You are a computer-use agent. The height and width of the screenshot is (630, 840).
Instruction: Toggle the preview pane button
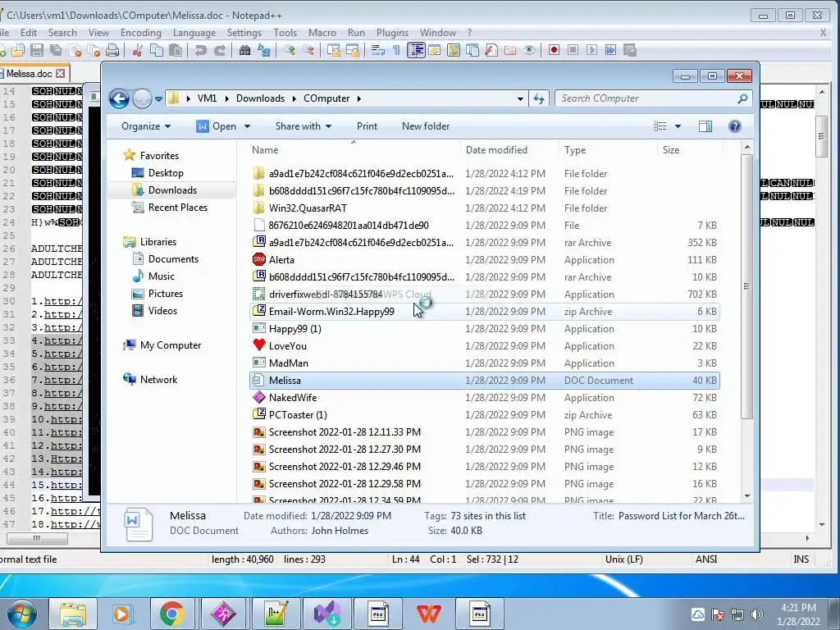click(x=705, y=126)
